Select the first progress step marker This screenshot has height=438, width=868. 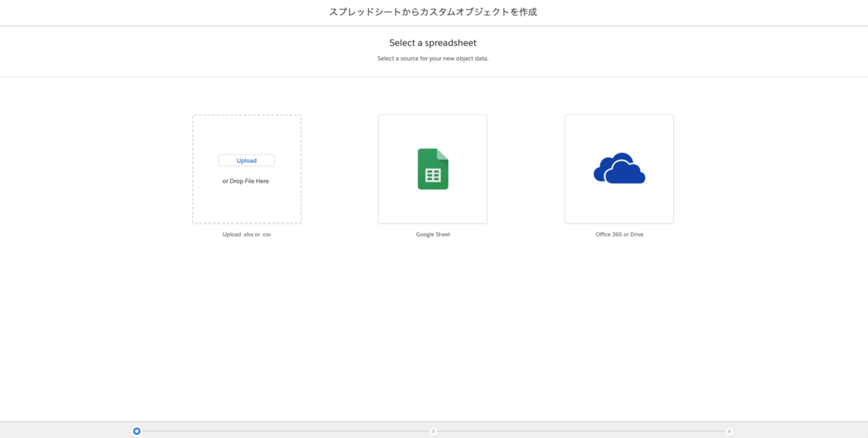pos(137,431)
